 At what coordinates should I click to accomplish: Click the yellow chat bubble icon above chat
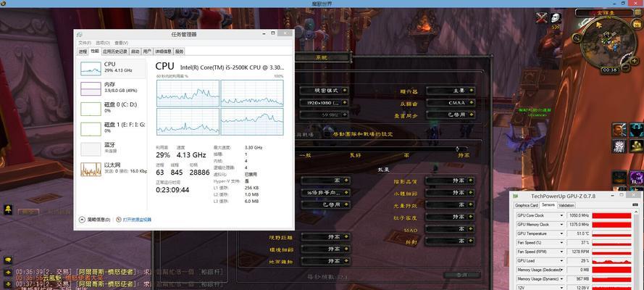tap(8, 260)
